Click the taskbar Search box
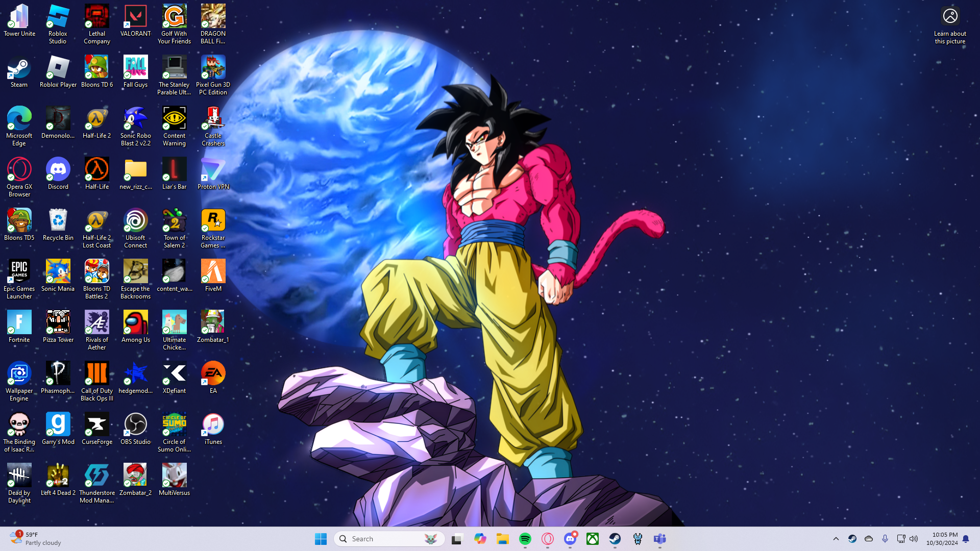Screen dimensions: 980x551 [x=389, y=539]
